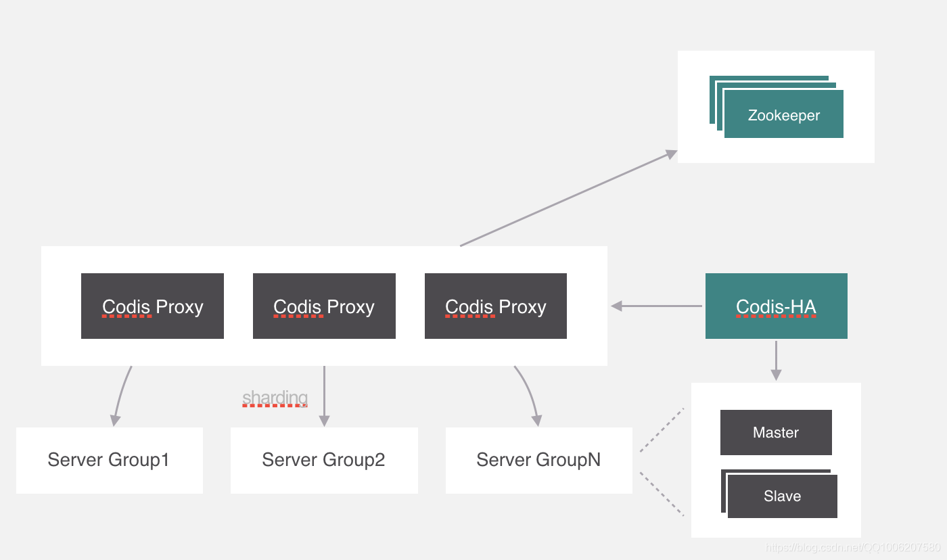This screenshot has height=560, width=947.
Task: Select the Server Group2 box
Action: pyautogui.click(x=324, y=460)
